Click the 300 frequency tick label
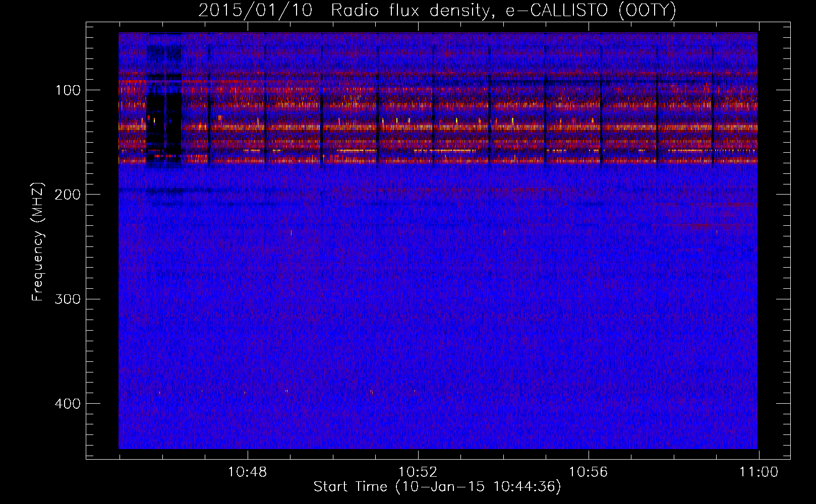Viewport: 816px width, 504px height. [x=67, y=299]
